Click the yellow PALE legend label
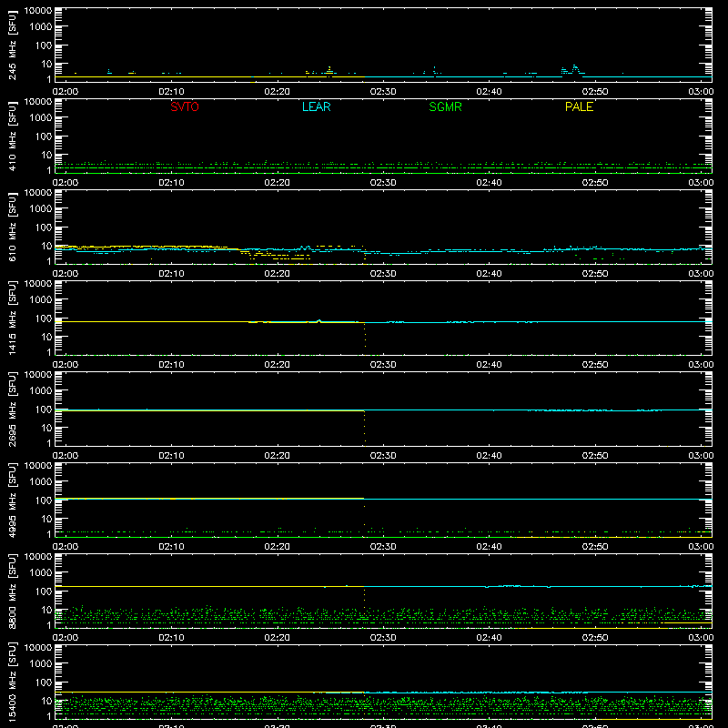This screenshot has height=728, width=728. [x=579, y=106]
